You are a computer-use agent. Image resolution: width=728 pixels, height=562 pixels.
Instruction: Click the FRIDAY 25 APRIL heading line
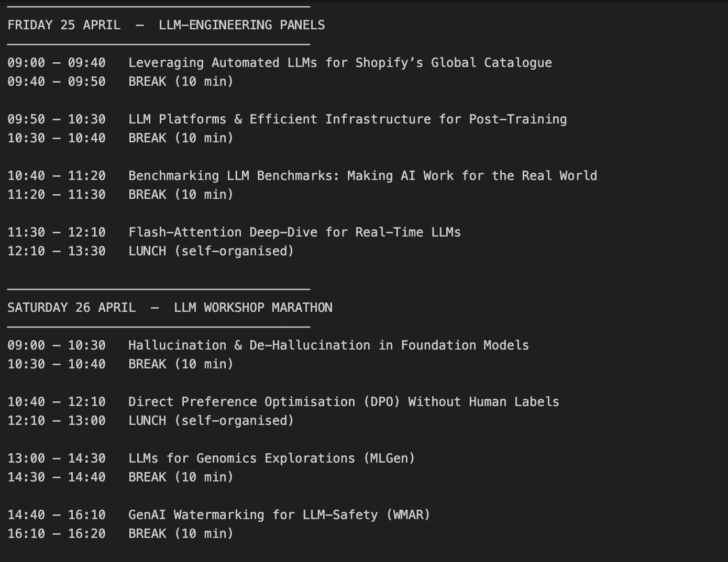tap(166, 25)
